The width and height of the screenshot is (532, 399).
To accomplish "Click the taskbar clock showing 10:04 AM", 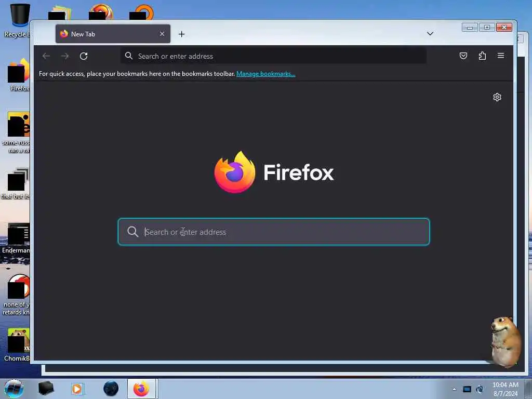I will (x=505, y=389).
